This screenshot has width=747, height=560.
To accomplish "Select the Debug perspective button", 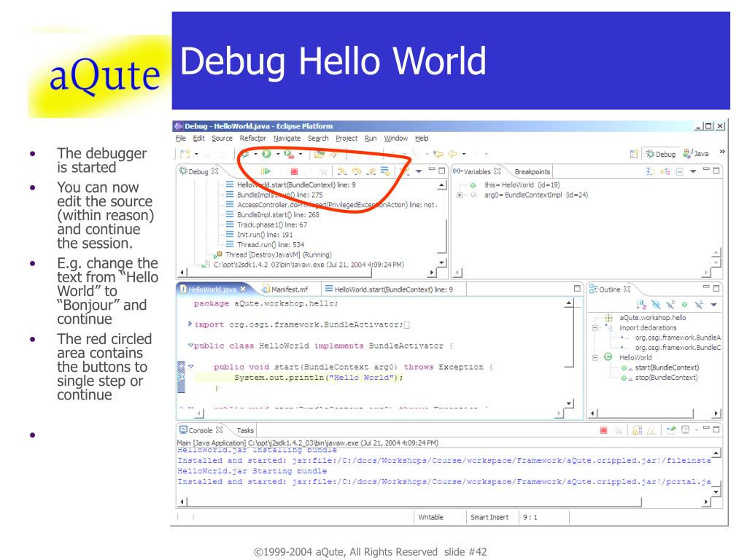I will point(660,154).
